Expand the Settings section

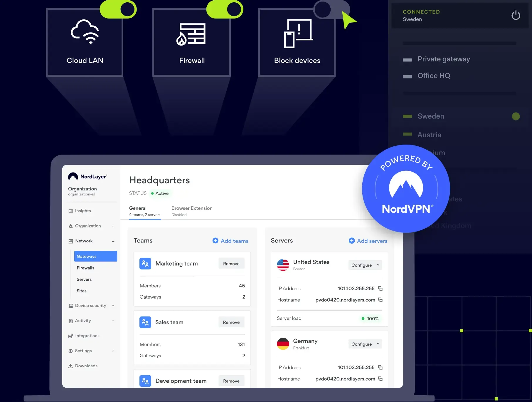[113, 351]
